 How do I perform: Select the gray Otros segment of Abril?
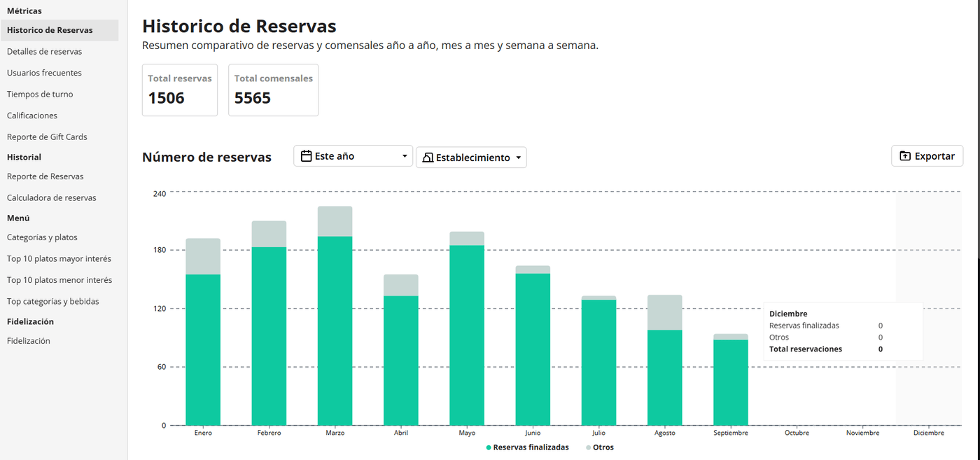[401, 285]
